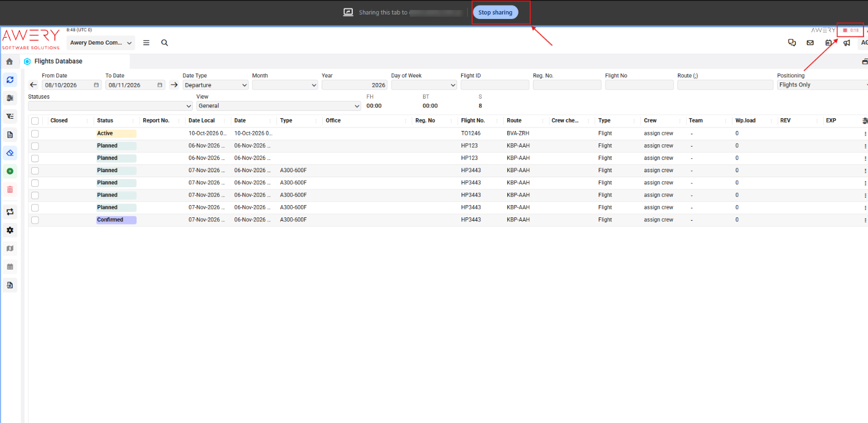Click the repeat arrows icon in the sidebar

9,212
